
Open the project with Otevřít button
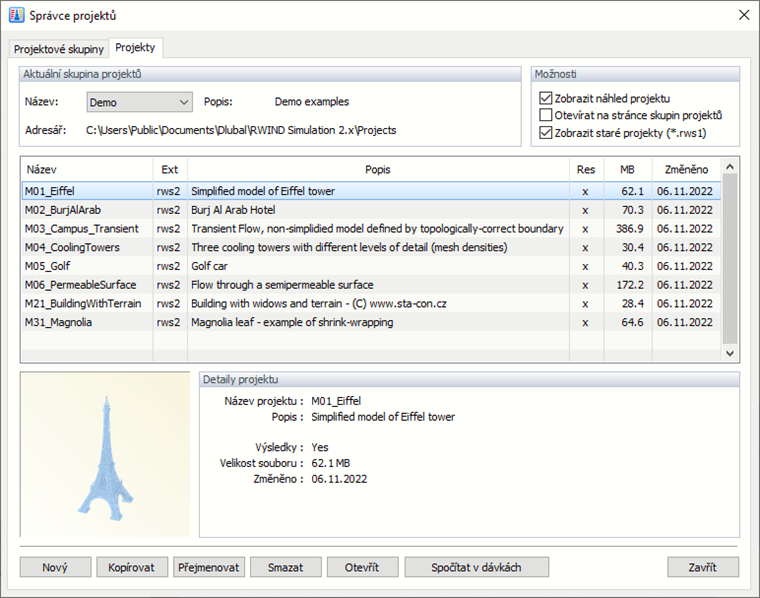click(362, 567)
